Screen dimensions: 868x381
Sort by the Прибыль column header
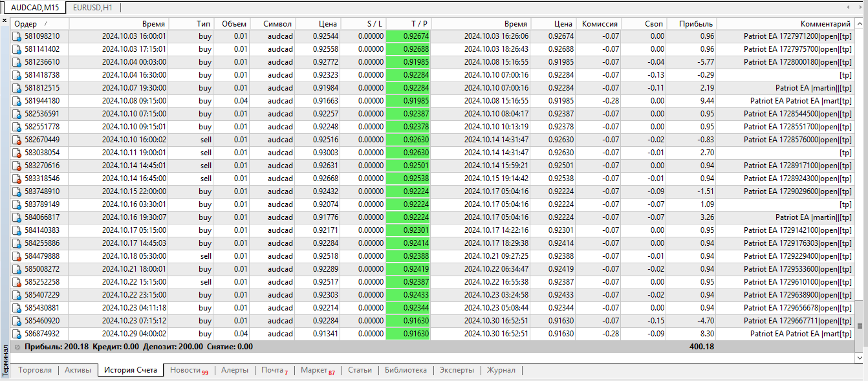(x=695, y=24)
